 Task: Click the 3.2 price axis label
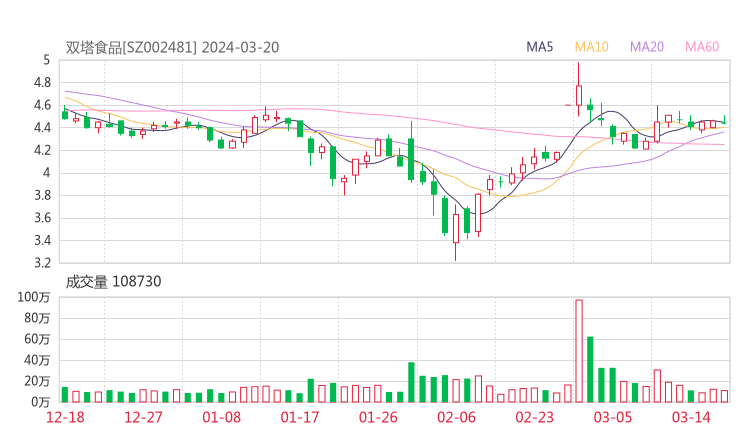pos(42,264)
